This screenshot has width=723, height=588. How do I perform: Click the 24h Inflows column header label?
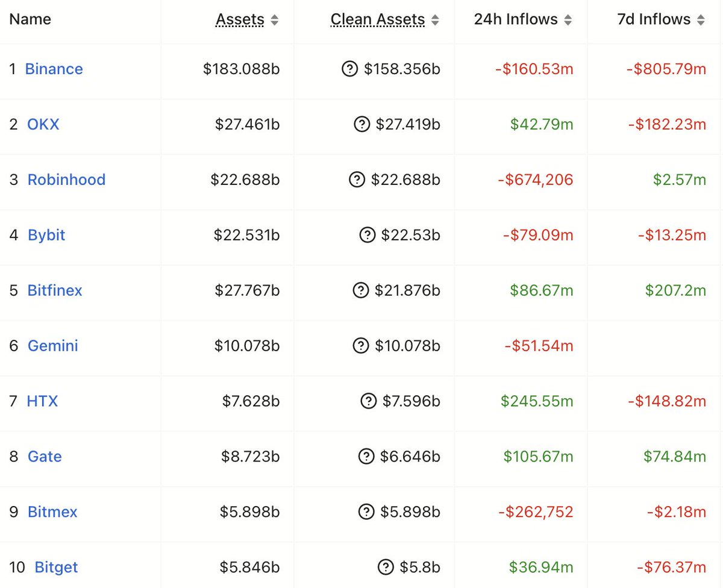516,19
